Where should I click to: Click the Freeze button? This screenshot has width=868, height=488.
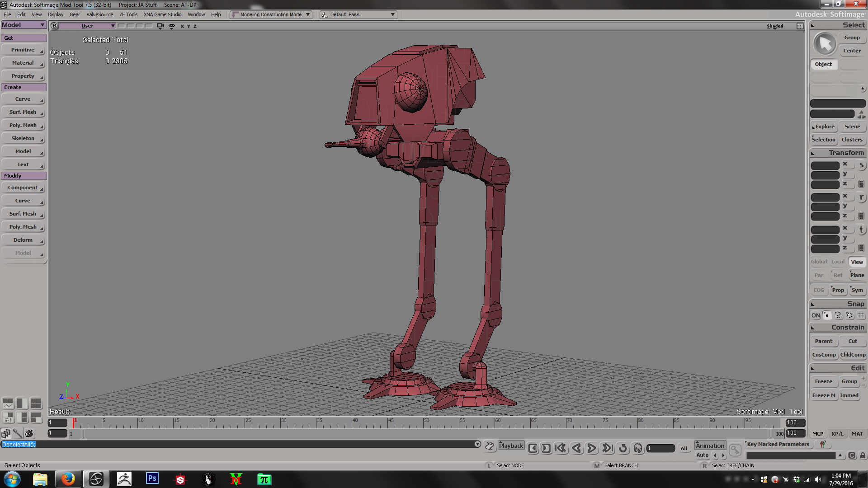click(x=824, y=381)
